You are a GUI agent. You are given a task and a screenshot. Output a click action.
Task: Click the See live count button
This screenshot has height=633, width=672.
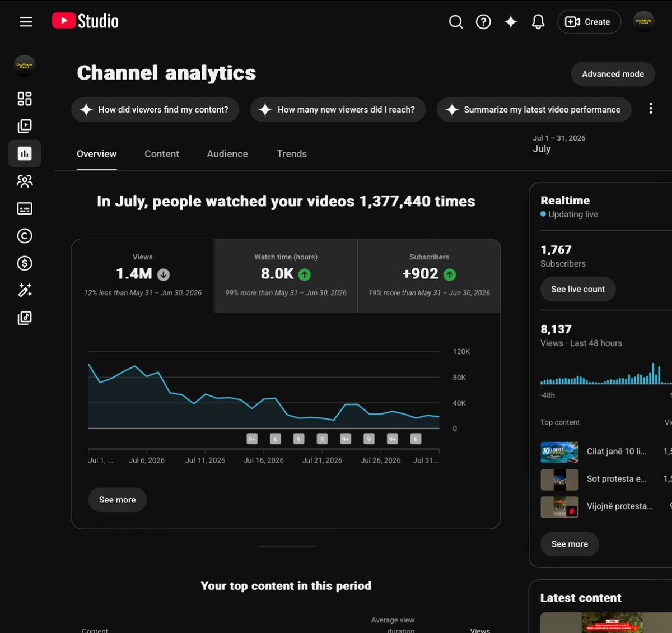(x=578, y=289)
